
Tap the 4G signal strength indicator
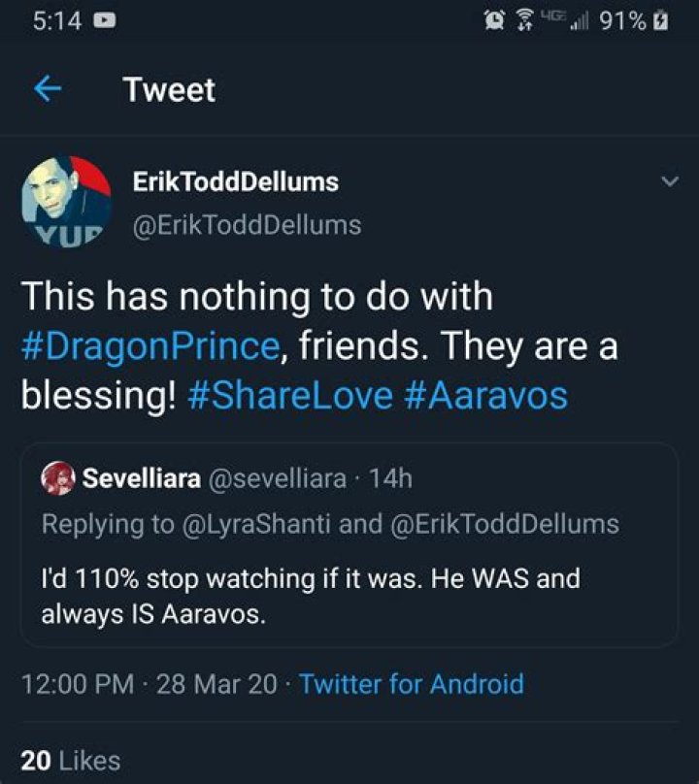(x=571, y=20)
